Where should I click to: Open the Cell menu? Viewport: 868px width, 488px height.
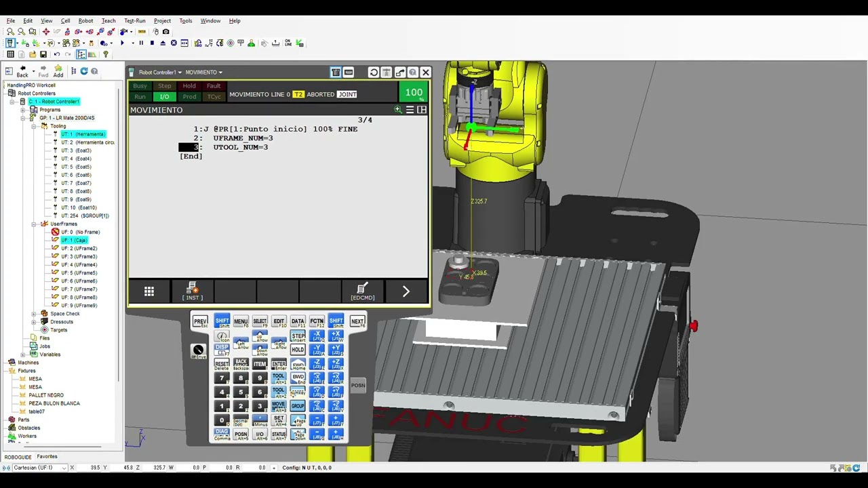click(x=65, y=21)
